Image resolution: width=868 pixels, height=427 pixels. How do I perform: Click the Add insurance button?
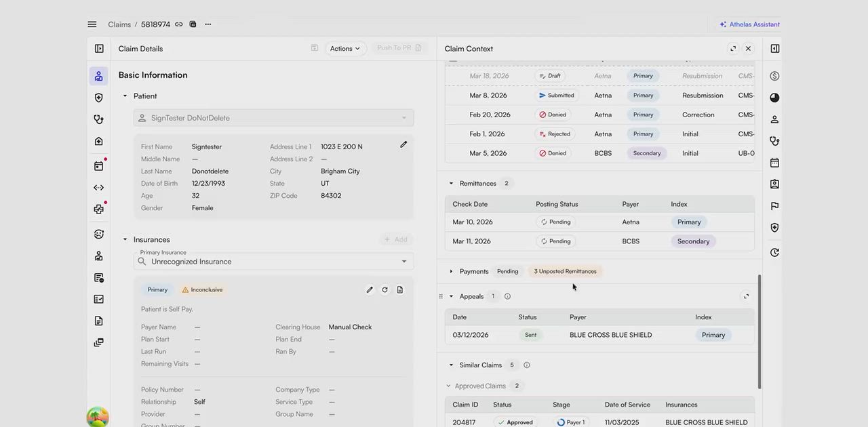coord(396,239)
